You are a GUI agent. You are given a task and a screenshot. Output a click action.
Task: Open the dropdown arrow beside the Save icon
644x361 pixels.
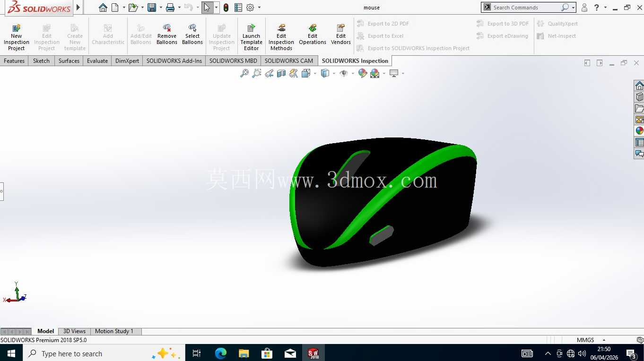161,8
